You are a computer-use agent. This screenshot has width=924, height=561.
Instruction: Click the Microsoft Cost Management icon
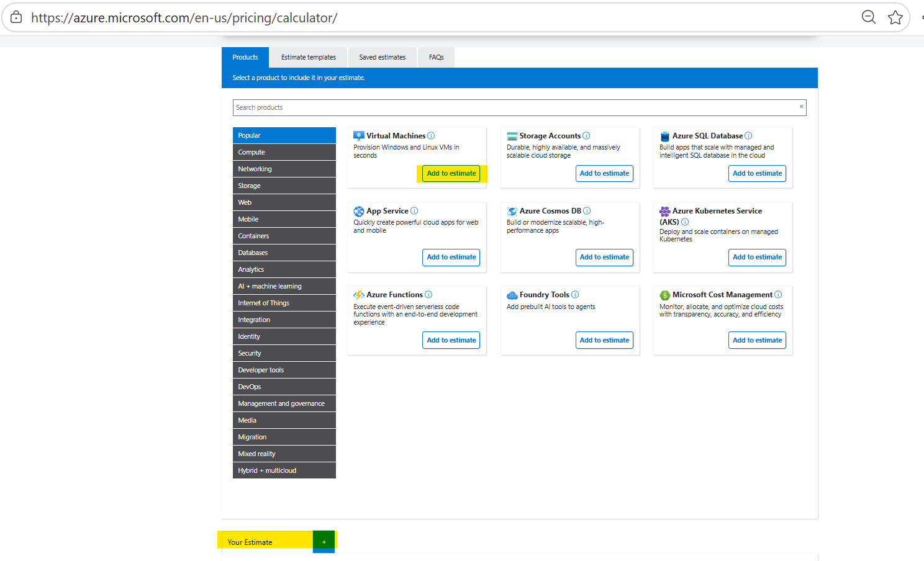click(665, 295)
